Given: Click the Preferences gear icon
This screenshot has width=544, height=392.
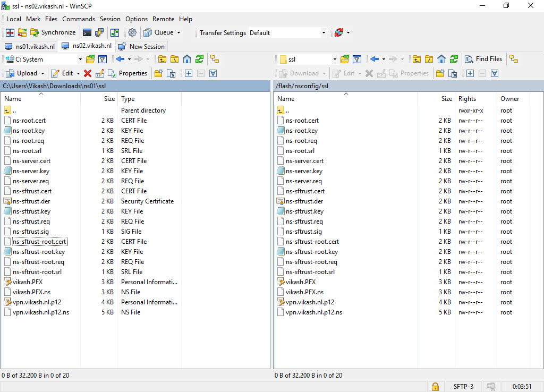Looking at the screenshot, I should [132, 32].
